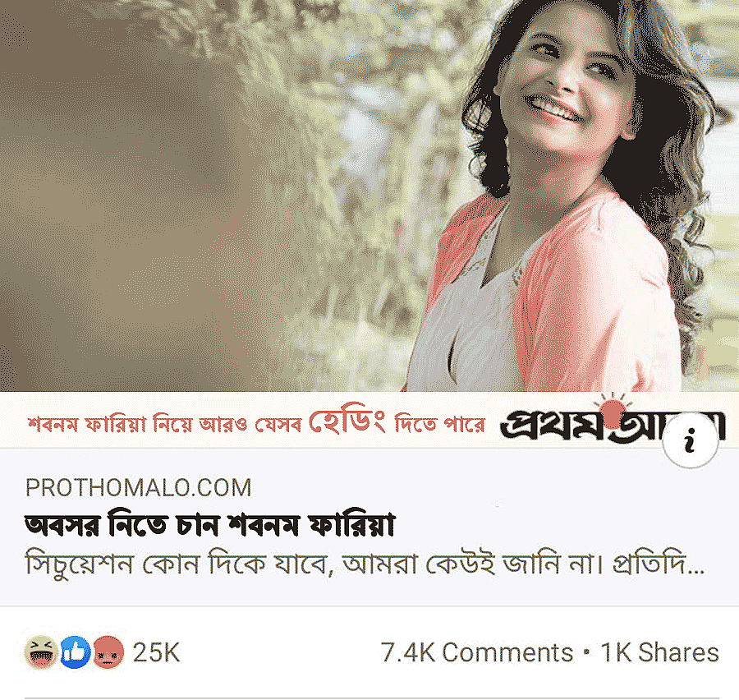This screenshot has height=700, width=739.
Task: Open the 7.4K Comments thread
Action: [476, 653]
